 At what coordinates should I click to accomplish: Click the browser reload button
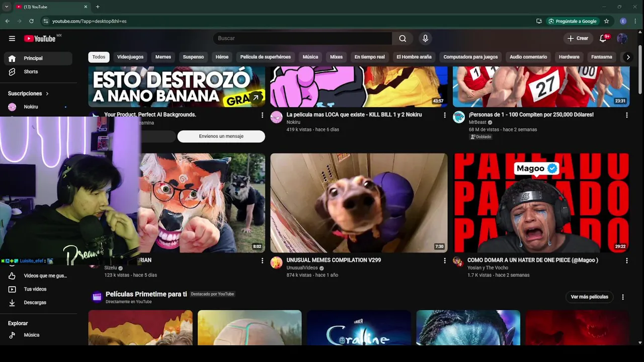pos(31,21)
